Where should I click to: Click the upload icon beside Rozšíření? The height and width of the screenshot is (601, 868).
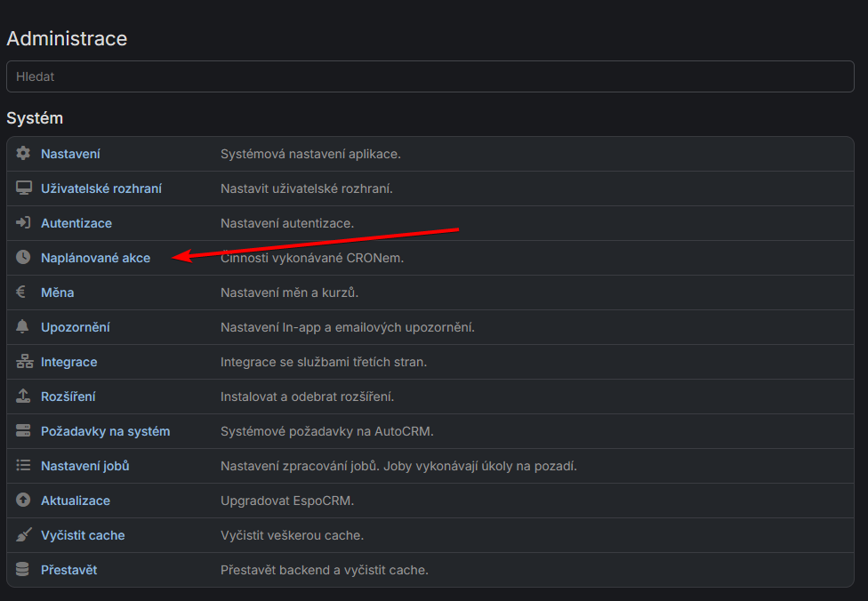[x=23, y=397]
